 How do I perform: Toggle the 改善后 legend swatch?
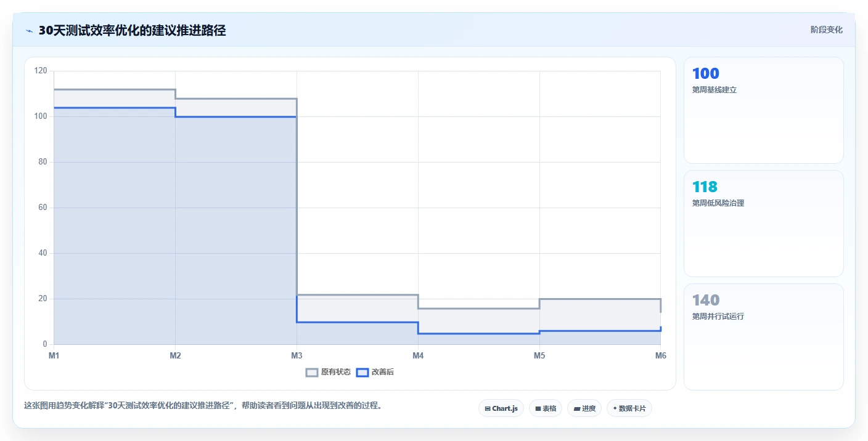362,372
